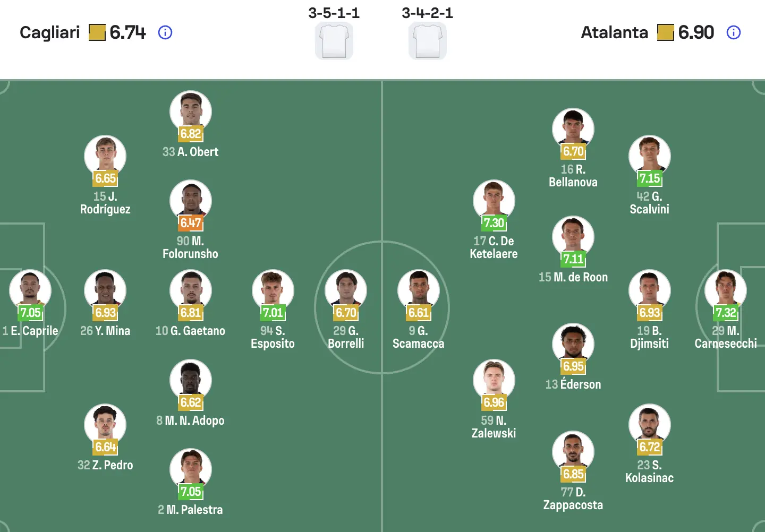Screen dimensions: 765x532
Task: Open the Cagliari team page
Action: point(49,32)
